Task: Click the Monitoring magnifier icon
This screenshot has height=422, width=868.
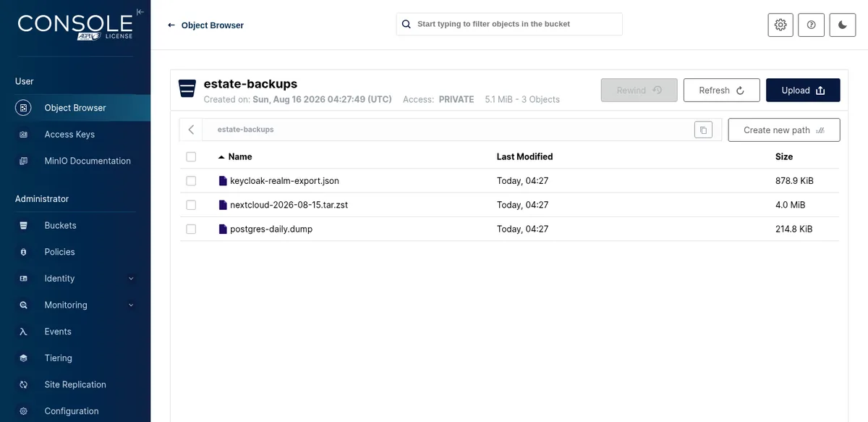Action: click(24, 305)
